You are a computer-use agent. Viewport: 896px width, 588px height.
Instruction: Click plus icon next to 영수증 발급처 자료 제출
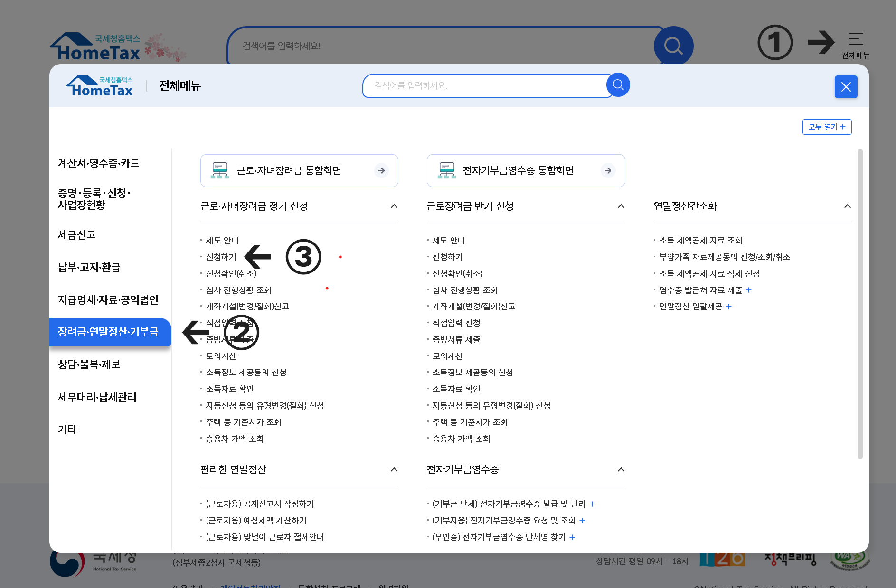pyautogui.click(x=749, y=290)
